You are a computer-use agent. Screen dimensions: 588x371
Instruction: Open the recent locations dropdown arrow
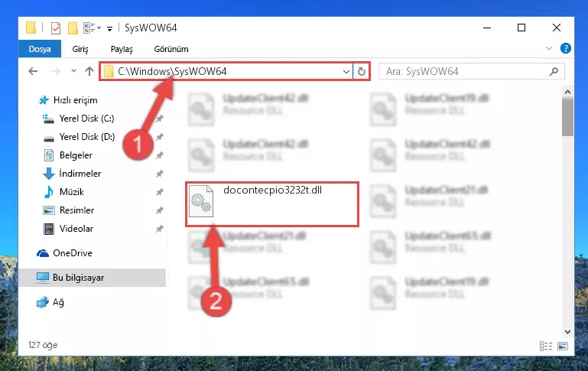coord(73,71)
